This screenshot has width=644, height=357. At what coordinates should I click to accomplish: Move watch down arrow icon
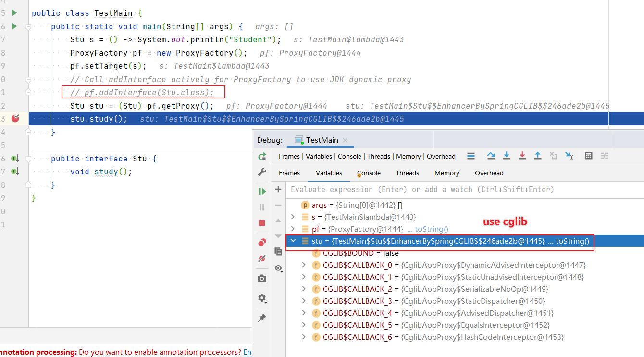tap(278, 236)
